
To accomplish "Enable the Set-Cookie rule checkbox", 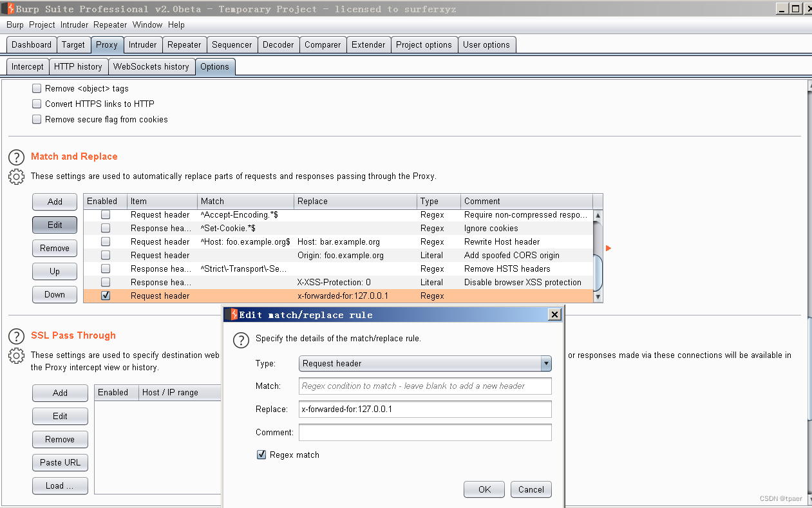I will [x=106, y=228].
